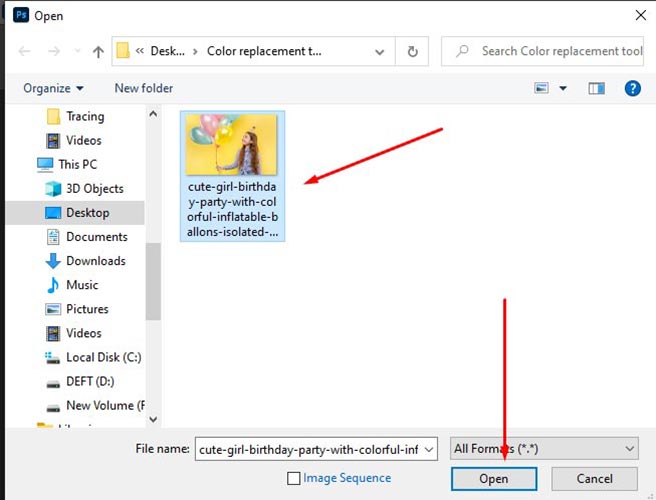This screenshot has height=500, width=656.
Task: Go up one folder level arrow
Action: point(98,51)
